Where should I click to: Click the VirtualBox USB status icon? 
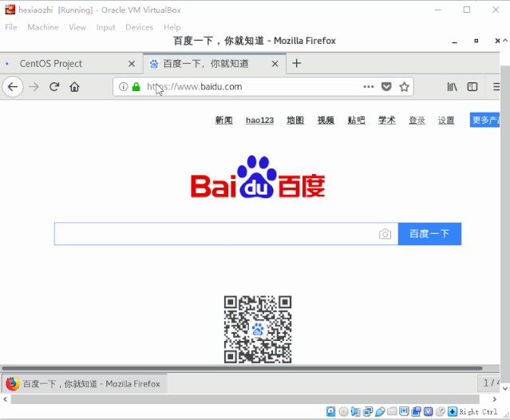tap(380, 411)
